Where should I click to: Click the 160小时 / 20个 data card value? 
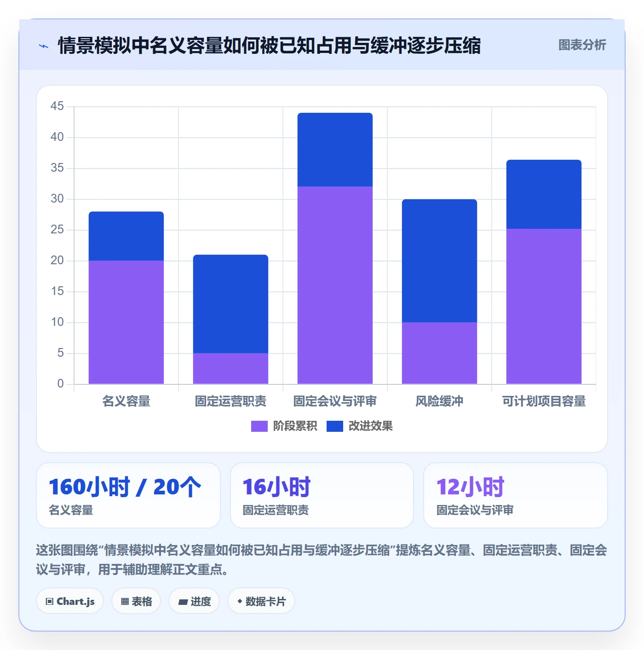[125, 487]
